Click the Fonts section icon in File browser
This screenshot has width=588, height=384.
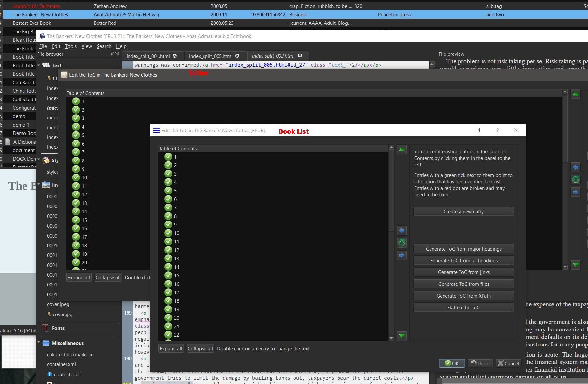click(x=46, y=328)
